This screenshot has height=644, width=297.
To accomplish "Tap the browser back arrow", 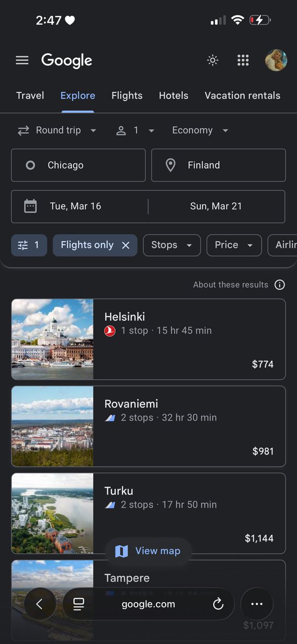I will pyautogui.click(x=39, y=604).
